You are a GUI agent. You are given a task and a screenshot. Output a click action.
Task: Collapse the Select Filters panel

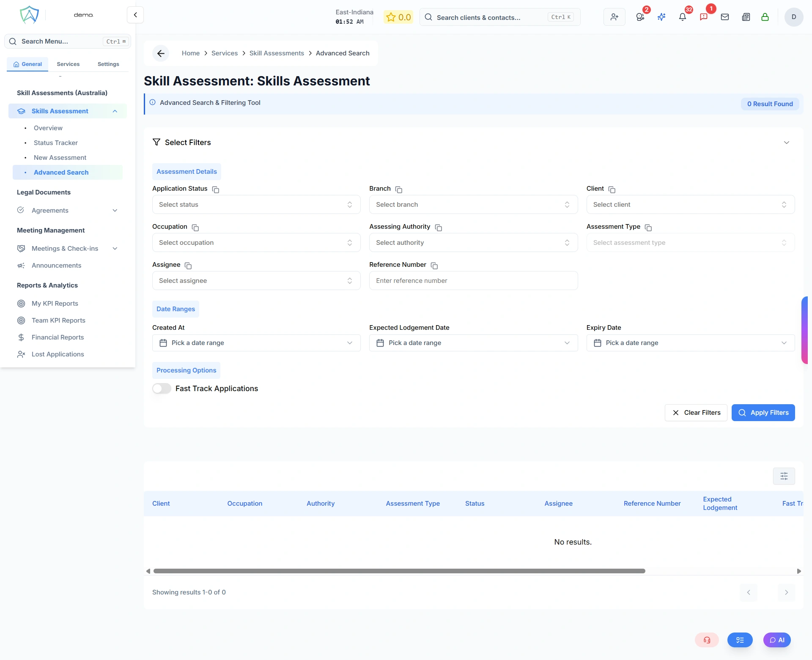787,142
